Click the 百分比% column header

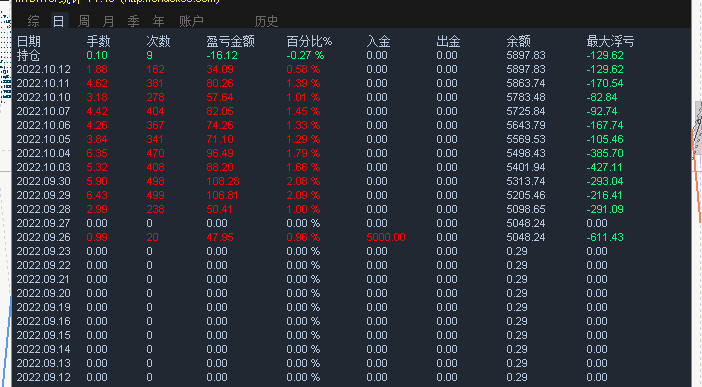309,42
